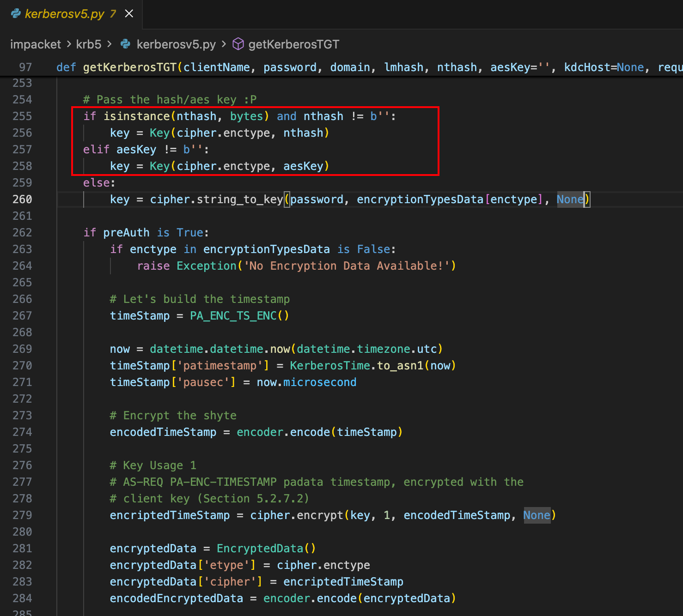Click the problem count 7 on the tab

coord(113,14)
